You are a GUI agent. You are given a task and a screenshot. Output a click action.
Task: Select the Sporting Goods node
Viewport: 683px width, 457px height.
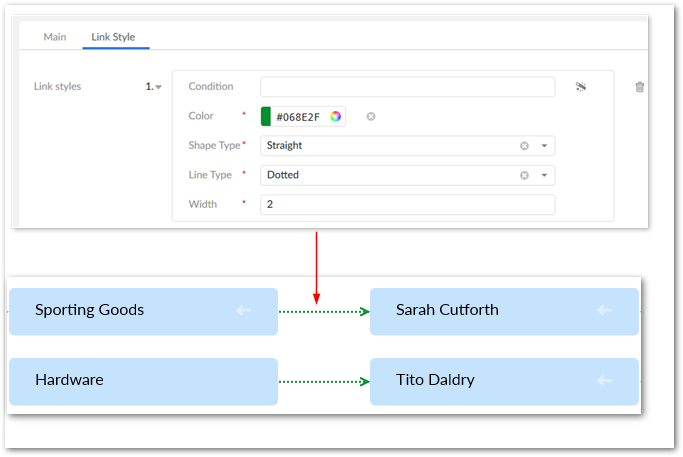(143, 310)
